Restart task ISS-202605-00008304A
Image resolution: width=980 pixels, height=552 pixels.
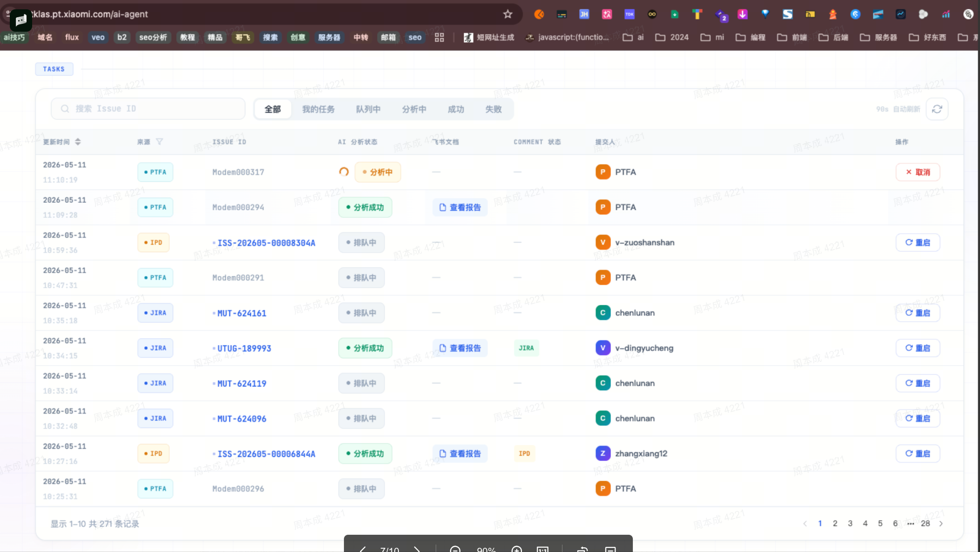918,242
